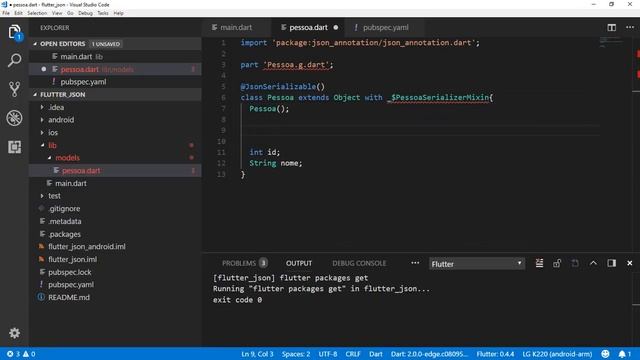The height and width of the screenshot is (360, 640).
Task: Open main.dart in the lib folder tree
Action: (71, 183)
